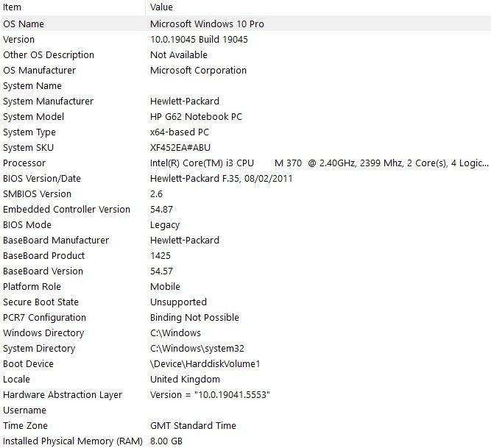
Task: Select the System SKU row
Action: pyautogui.click(x=246, y=147)
